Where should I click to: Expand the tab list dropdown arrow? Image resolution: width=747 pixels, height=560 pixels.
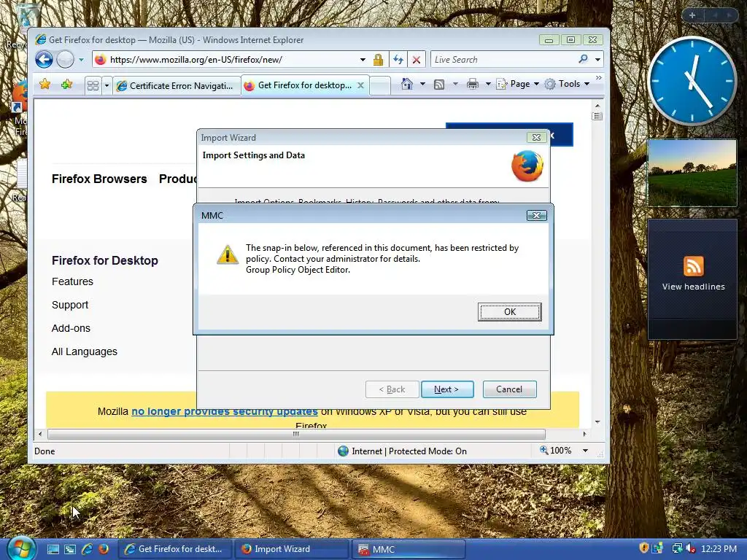click(x=107, y=86)
